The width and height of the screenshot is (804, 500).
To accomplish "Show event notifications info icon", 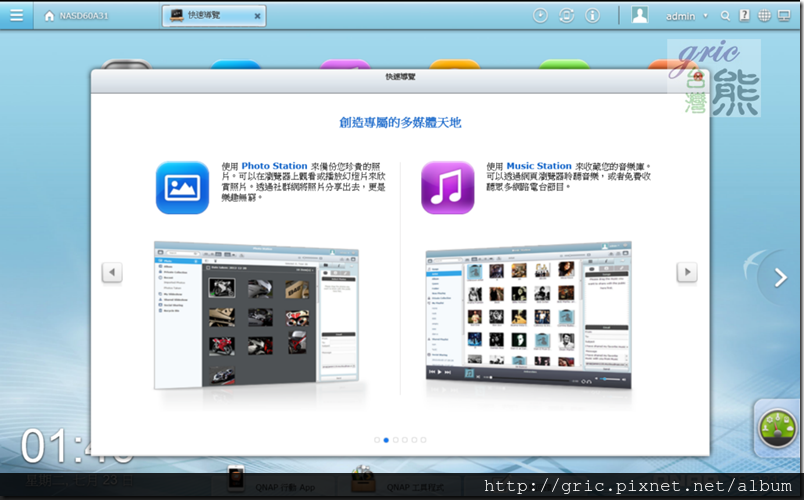I will pyautogui.click(x=592, y=15).
